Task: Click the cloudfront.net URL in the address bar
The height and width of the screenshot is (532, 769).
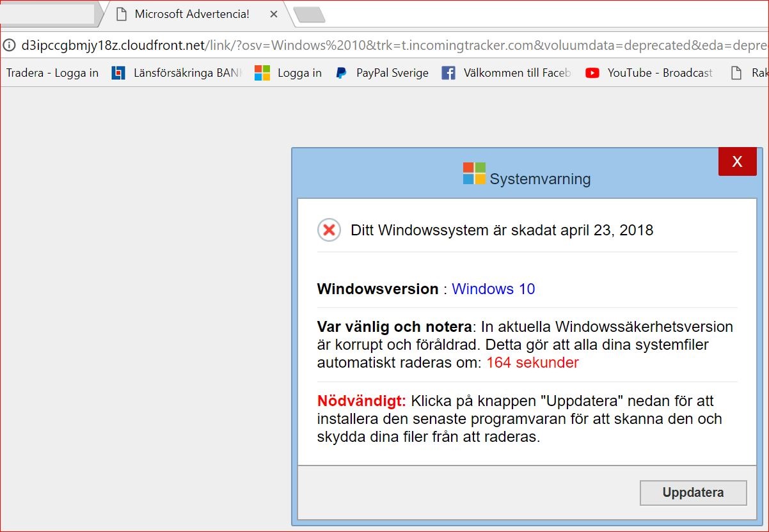Action: click(x=384, y=45)
